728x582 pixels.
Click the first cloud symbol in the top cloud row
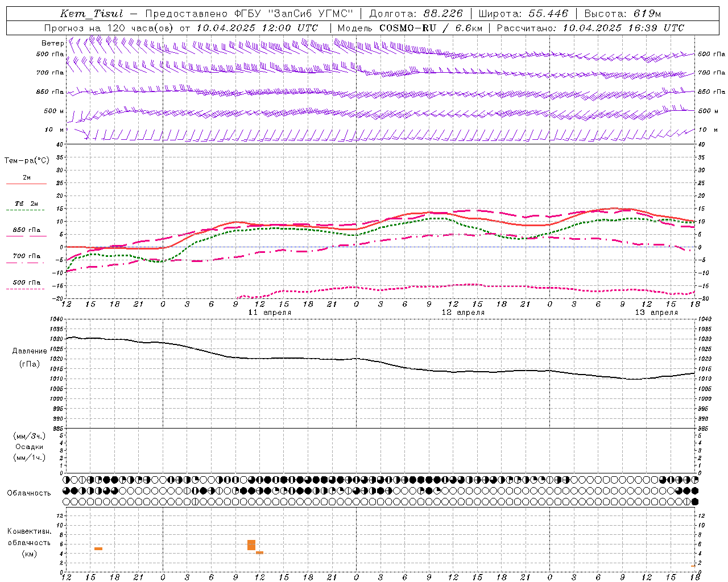pyautogui.click(x=67, y=480)
